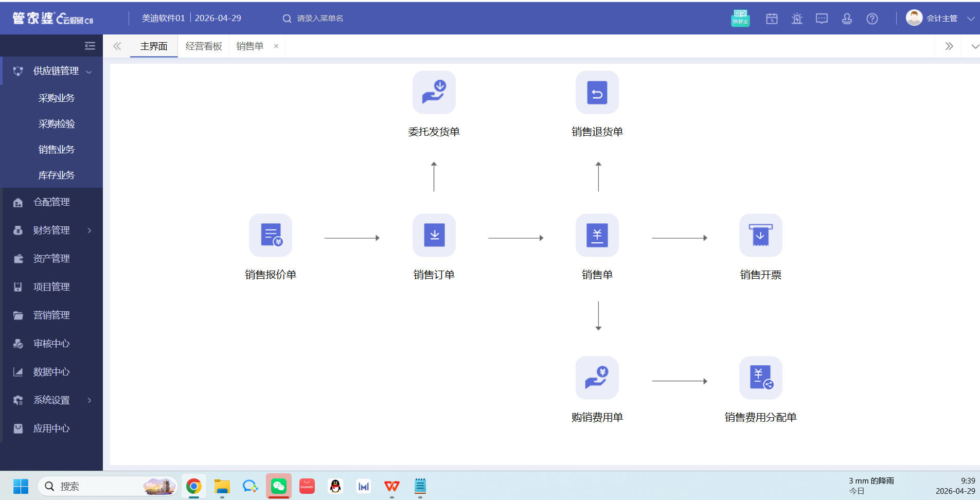Open the 销售单 yen icon
This screenshot has height=500, width=980.
click(x=597, y=235)
